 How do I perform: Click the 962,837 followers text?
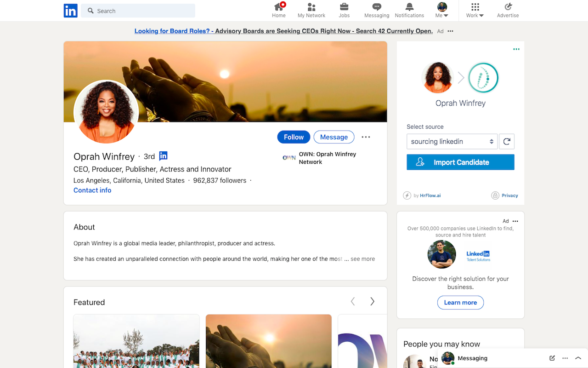[220, 180]
